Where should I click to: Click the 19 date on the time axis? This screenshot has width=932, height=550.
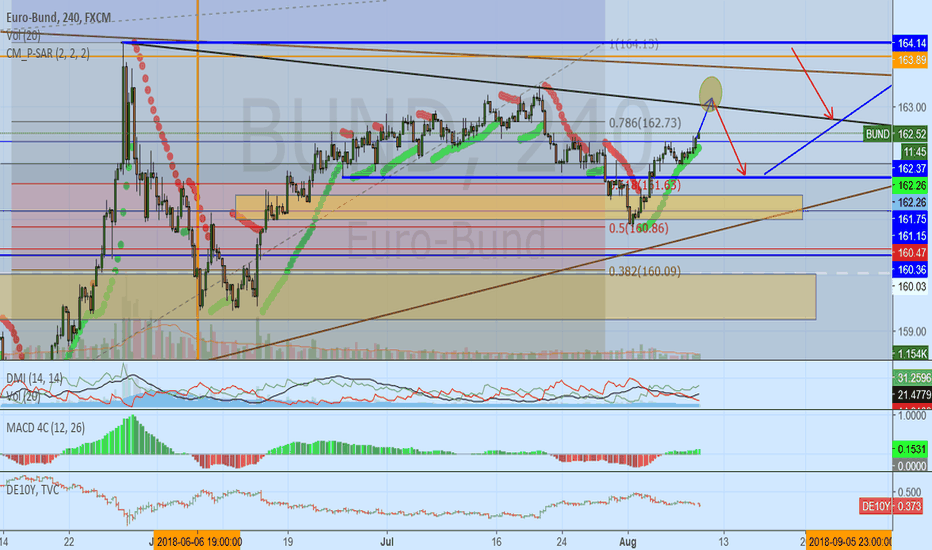288,542
